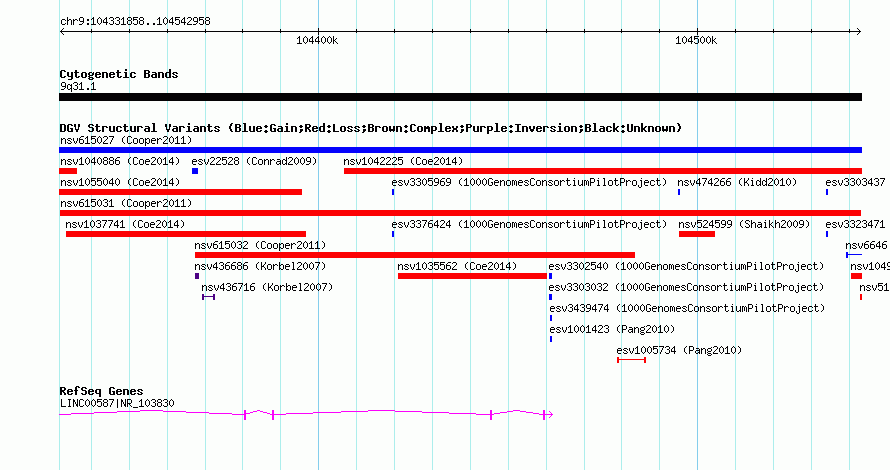Screen dimensions: 890x470
Task: Click the nsv436686 (Korbel2007) label
Action: point(260,266)
